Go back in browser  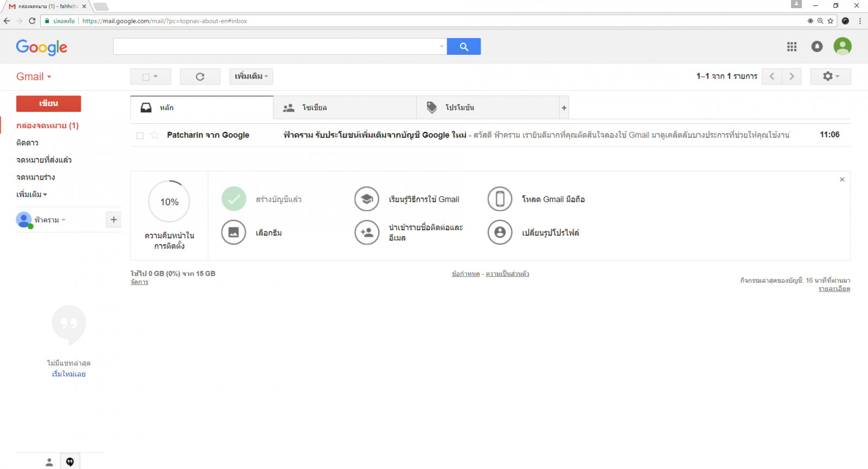coord(7,21)
